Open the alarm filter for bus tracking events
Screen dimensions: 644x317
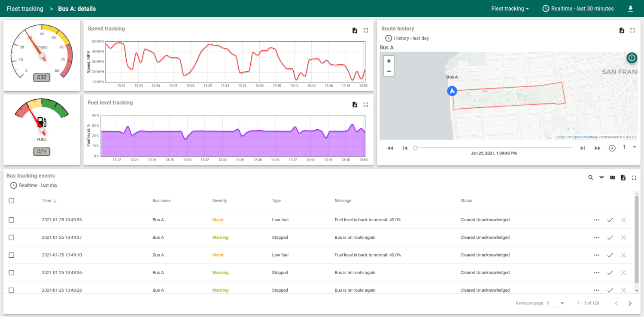click(601, 177)
